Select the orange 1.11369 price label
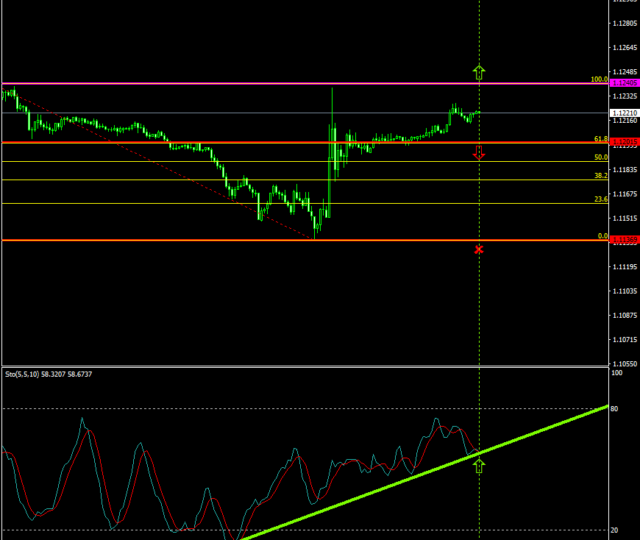The image size is (640, 540). (623, 241)
